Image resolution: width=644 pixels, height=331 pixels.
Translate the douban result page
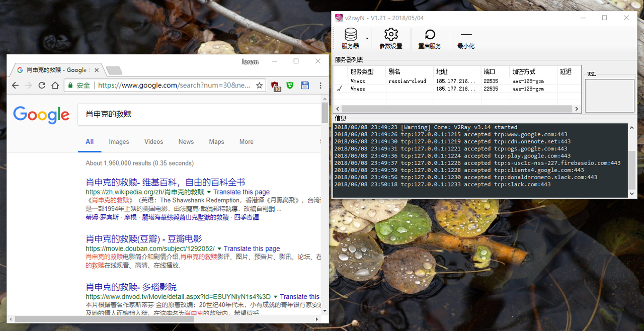252,249
